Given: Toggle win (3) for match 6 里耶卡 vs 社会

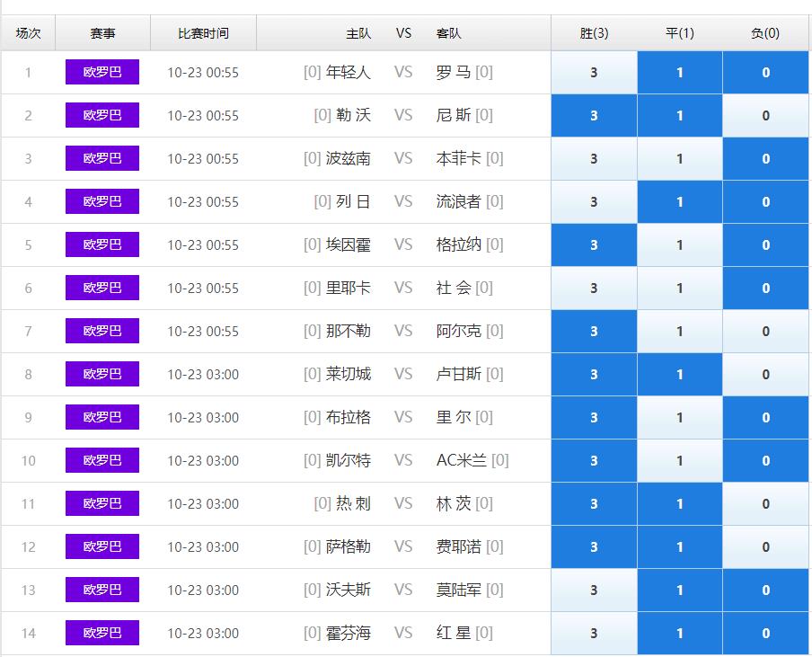Looking at the screenshot, I should point(594,289).
